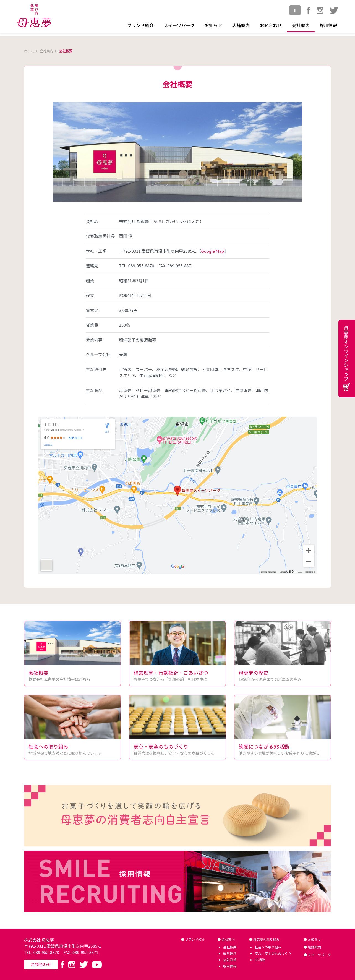
Task: Open the Instagram icon in the header
Action: (x=320, y=10)
